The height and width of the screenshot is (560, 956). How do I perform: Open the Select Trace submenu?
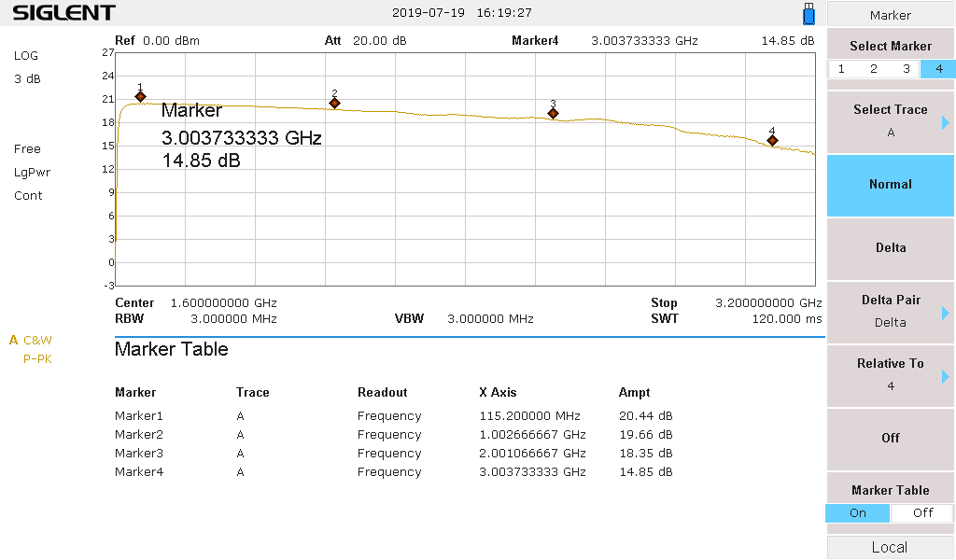click(x=890, y=121)
